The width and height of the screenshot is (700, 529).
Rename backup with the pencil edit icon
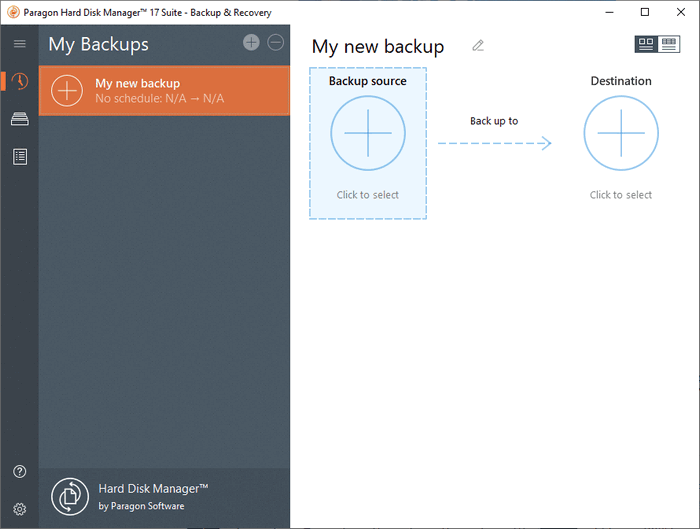click(478, 46)
